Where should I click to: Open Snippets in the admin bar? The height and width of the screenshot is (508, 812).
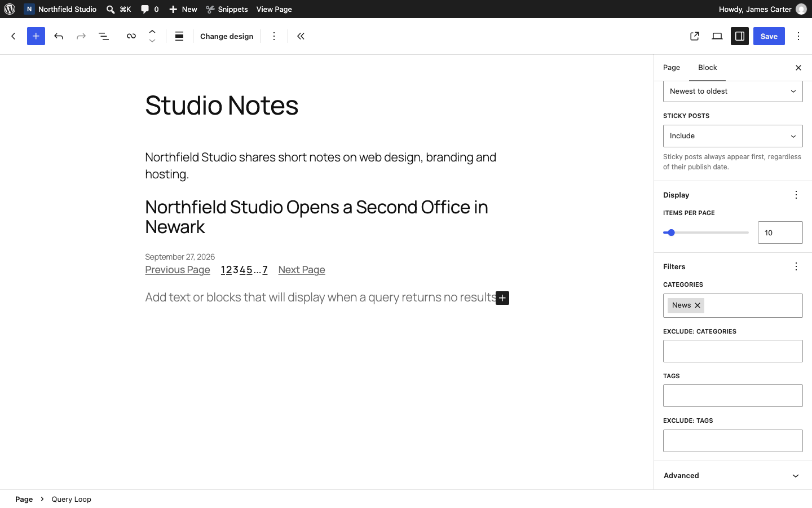(x=227, y=9)
